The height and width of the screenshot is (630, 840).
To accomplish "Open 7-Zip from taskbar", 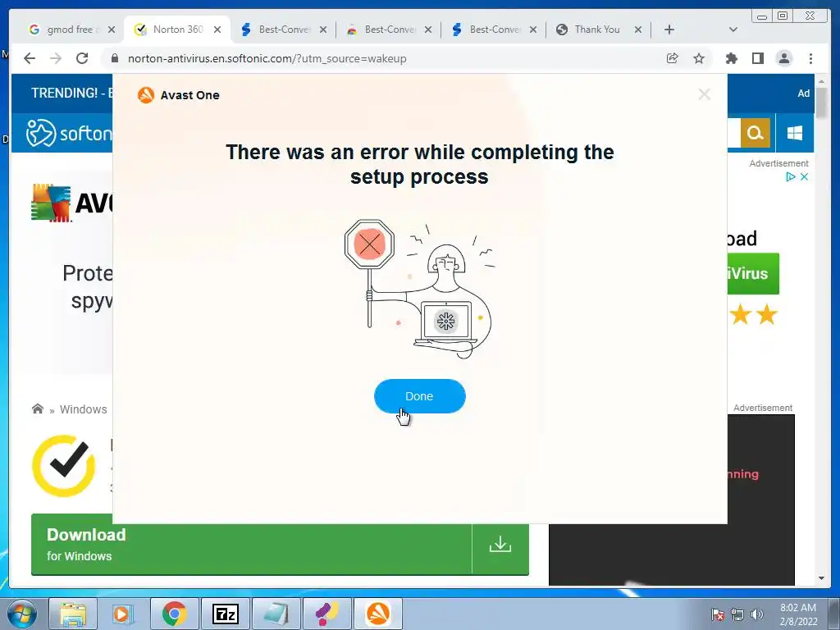I will coord(225,614).
